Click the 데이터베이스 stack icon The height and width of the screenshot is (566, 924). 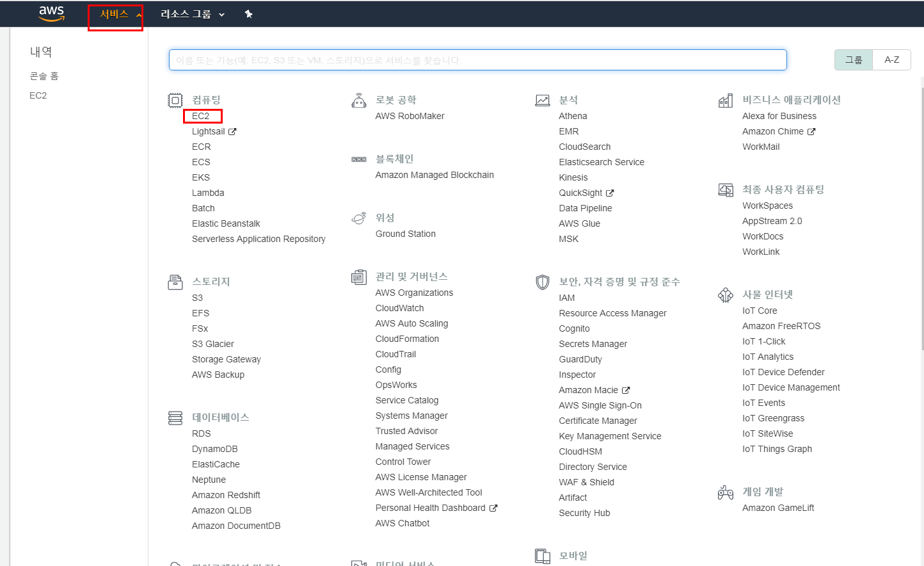175,418
